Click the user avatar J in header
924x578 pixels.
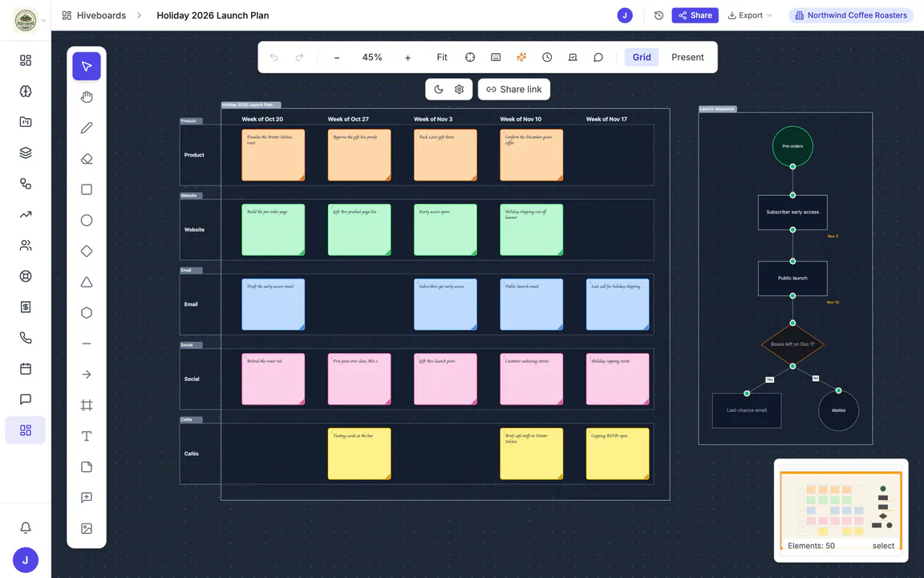pos(625,15)
